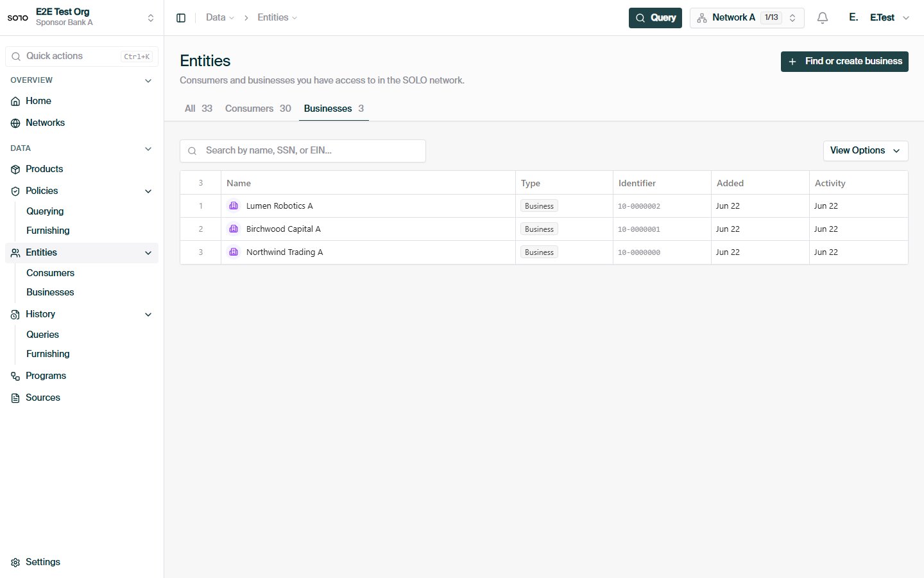Click the Products box icon
This screenshot has height=578, width=924.
point(15,170)
